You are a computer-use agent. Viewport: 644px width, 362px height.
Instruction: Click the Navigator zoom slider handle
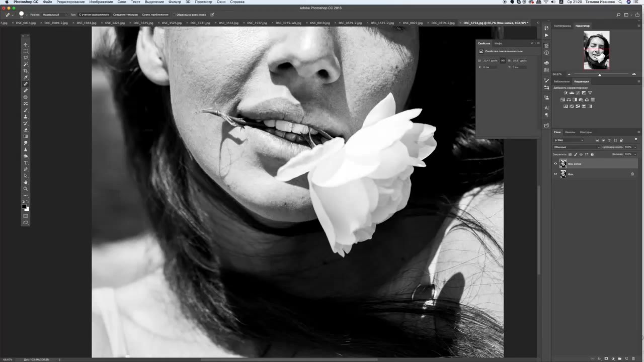(599, 74)
